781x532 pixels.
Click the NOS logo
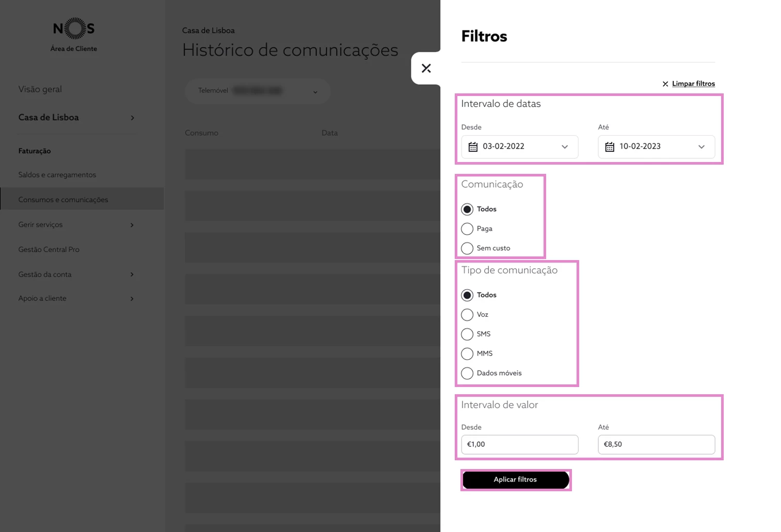(x=74, y=29)
